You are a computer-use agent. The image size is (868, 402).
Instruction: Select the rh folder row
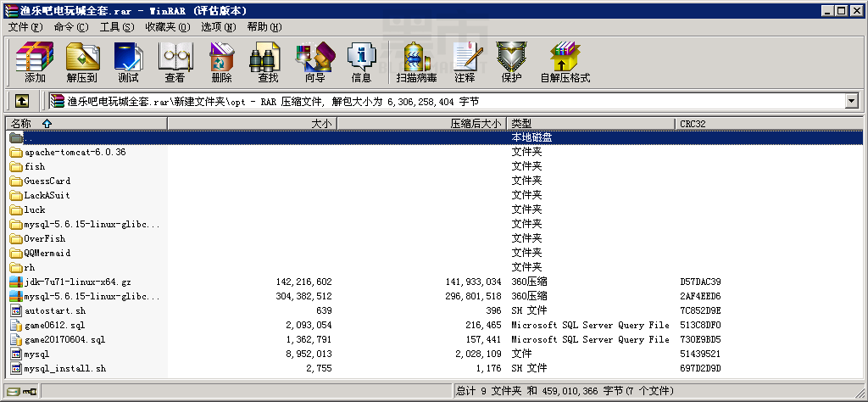pos(435,267)
